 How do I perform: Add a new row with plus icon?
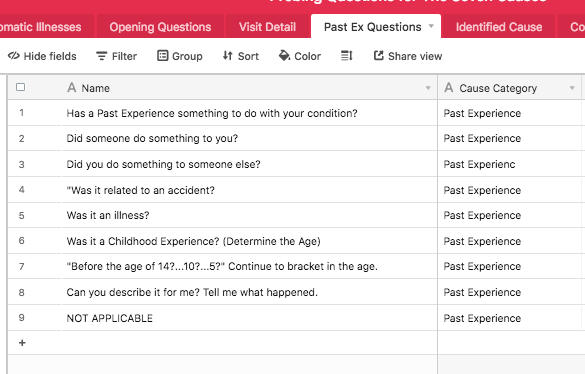(x=22, y=343)
